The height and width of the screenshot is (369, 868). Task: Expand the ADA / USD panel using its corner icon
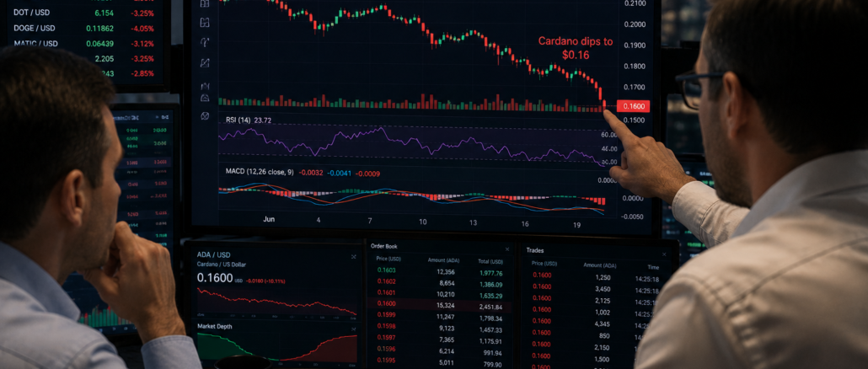coord(353,257)
